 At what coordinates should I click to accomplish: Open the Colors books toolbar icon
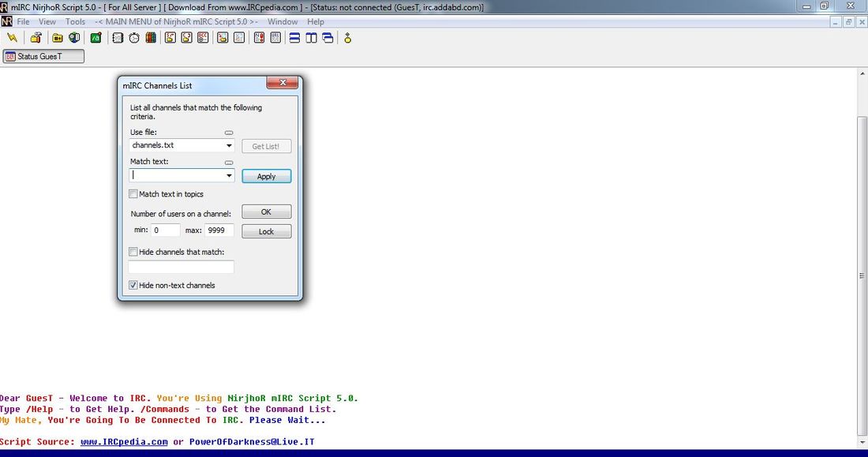(x=151, y=38)
